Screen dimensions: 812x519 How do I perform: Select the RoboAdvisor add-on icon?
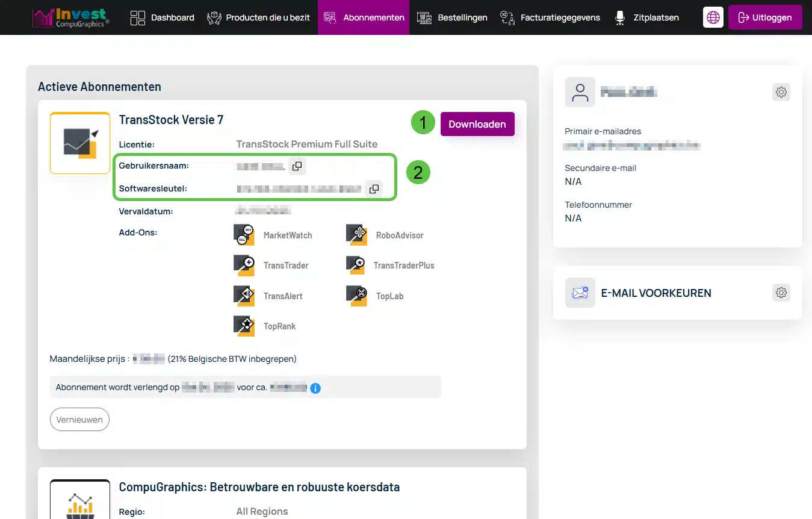click(x=356, y=235)
